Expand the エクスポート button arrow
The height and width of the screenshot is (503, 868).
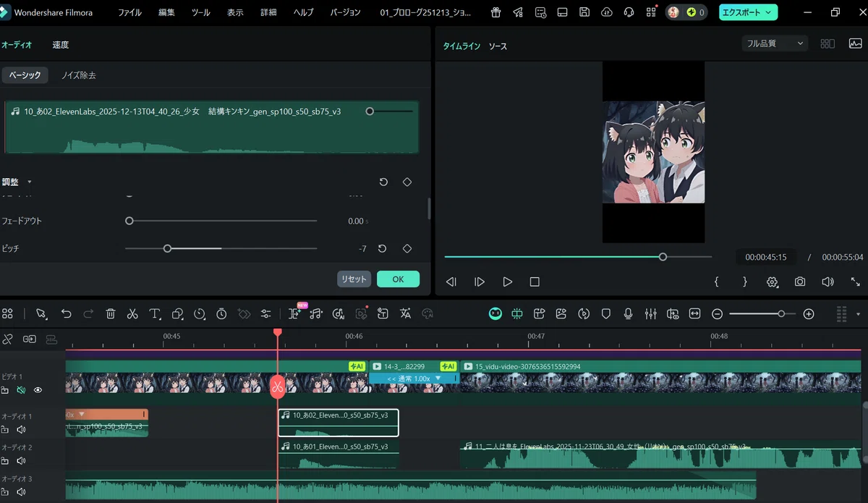coord(768,12)
